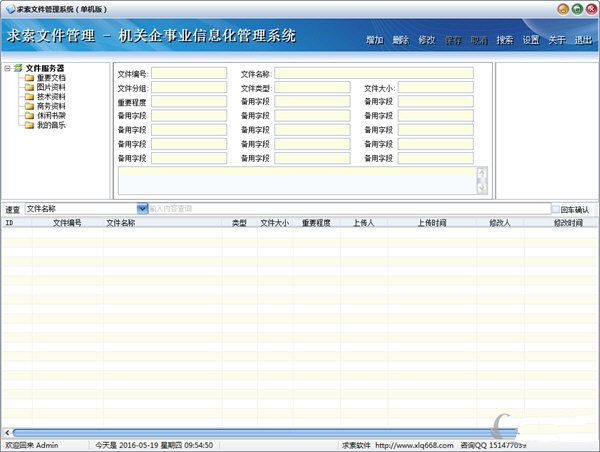600x452 pixels.
Task: Click the notes box scroll-down arrow
Action: tap(482, 187)
